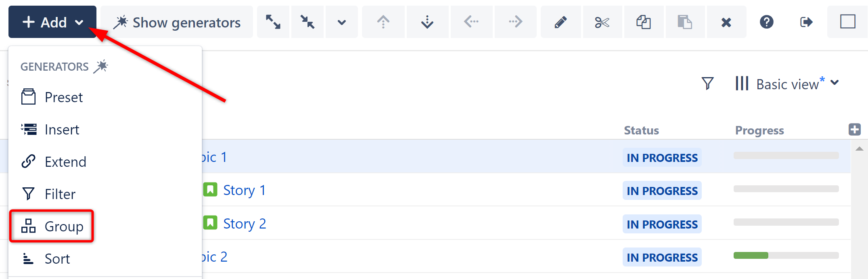Click the filter funnel icon near Basic view

coord(707,84)
